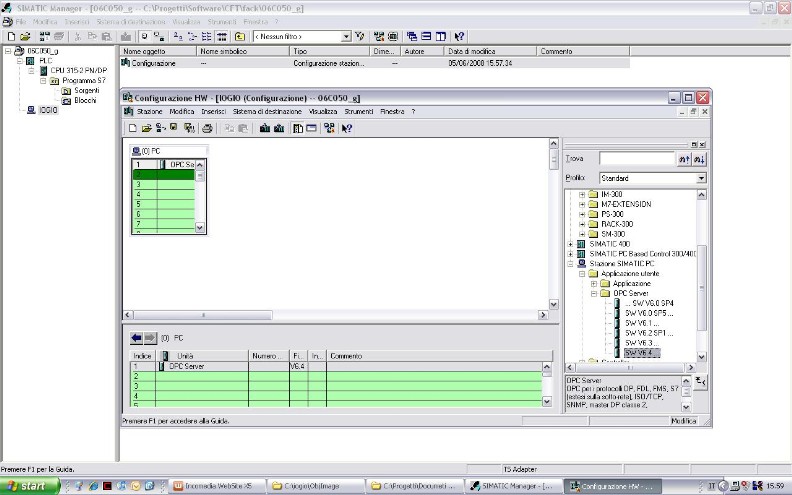Click the Tipo column header
The height and width of the screenshot is (495, 792).
330,51
